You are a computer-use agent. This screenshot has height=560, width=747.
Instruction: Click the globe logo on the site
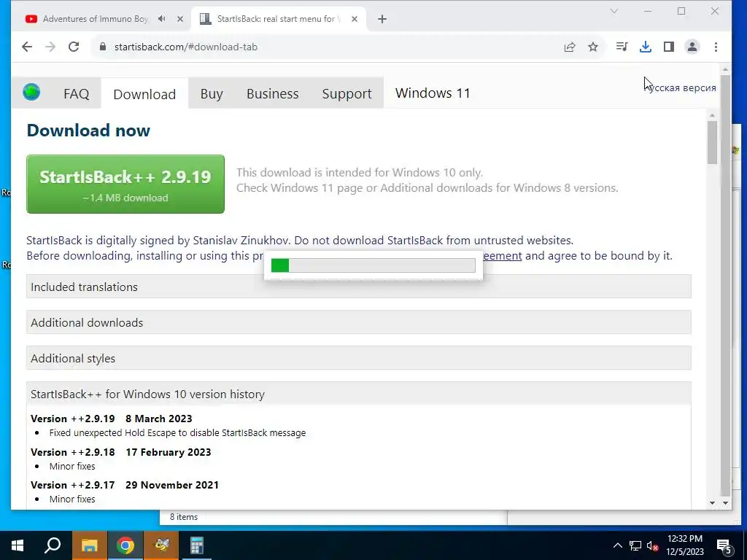[x=31, y=91]
